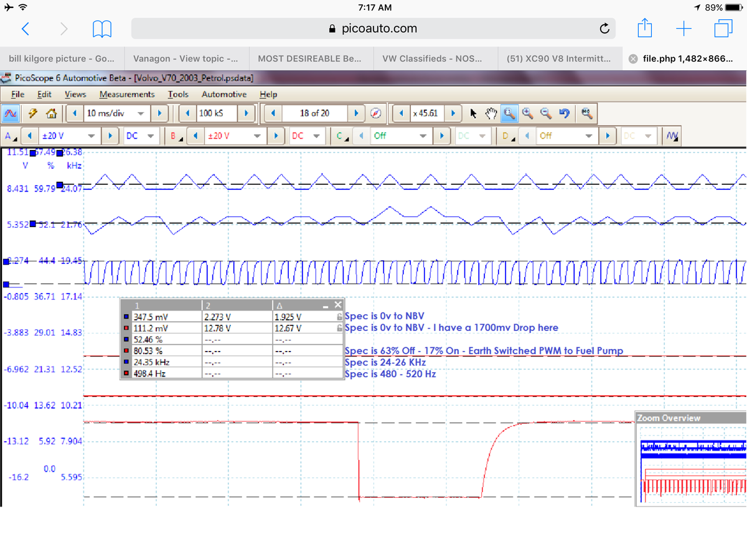Close the measurements table with X
Viewport: 747px width, 560px height.
coord(337,305)
